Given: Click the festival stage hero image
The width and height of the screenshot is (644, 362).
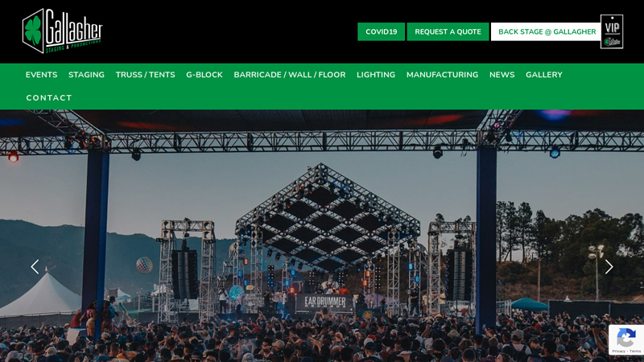Looking at the screenshot, I should coord(322,236).
